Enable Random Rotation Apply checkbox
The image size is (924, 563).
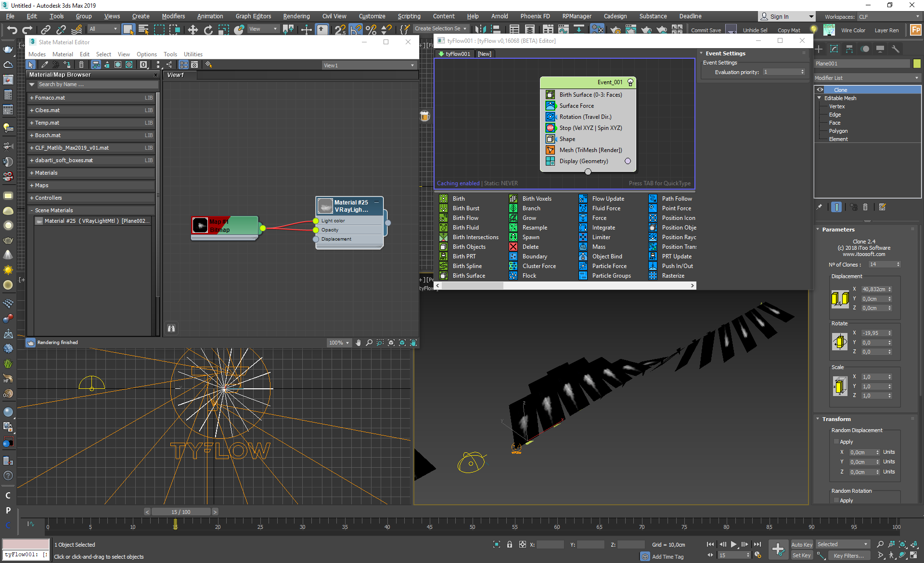click(836, 500)
